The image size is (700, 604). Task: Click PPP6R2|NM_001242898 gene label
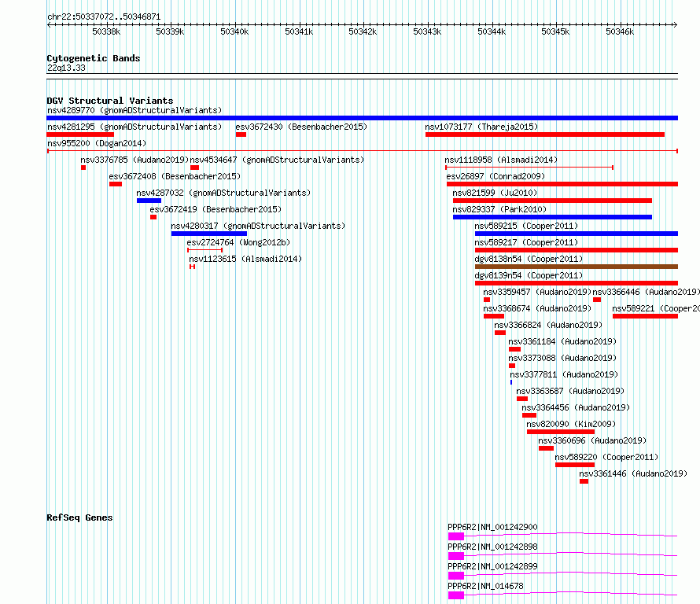click(x=492, y=547)
